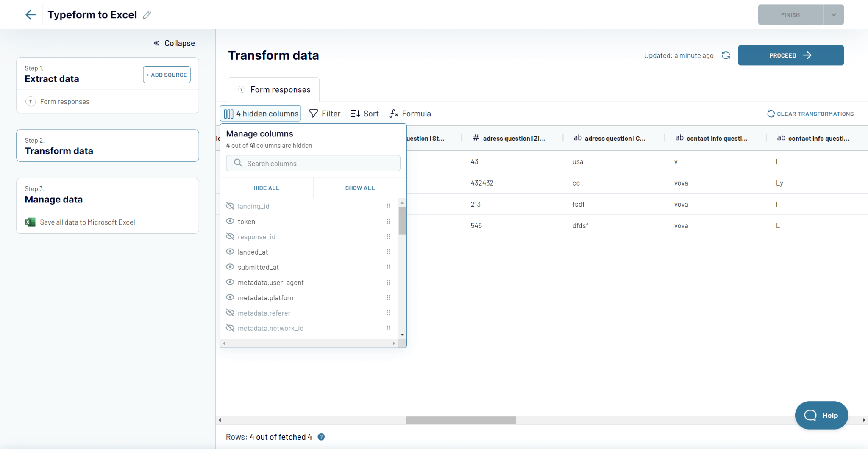Show the landing_id column
The image size is (868, 449).
click(230, 206)
